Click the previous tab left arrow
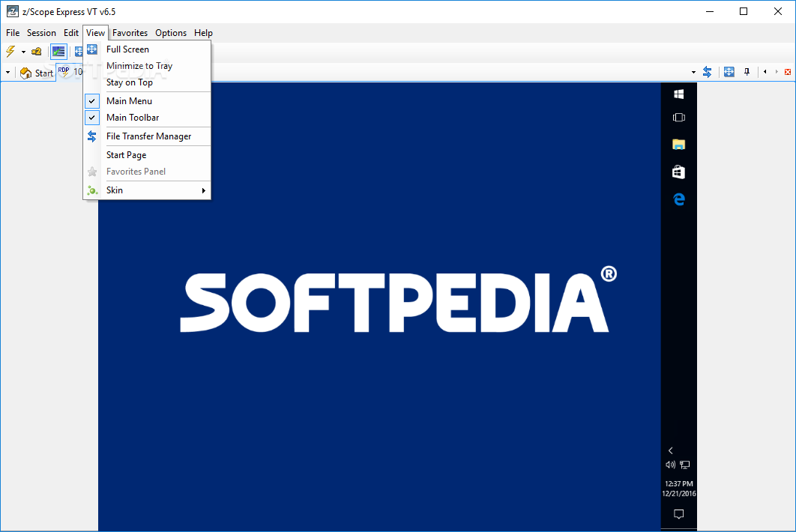 (765, 72)
